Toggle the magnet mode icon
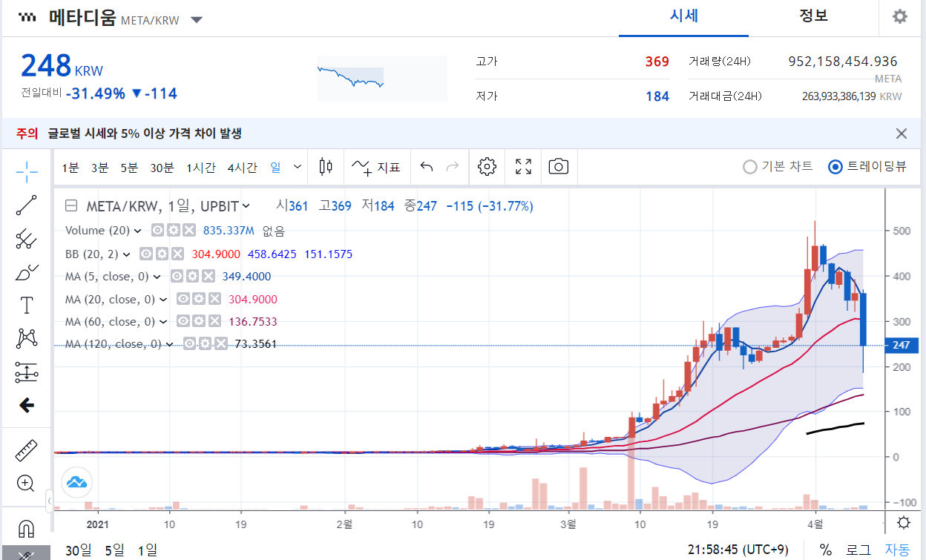Screen dimensions: 926x560 coord(26,528)
